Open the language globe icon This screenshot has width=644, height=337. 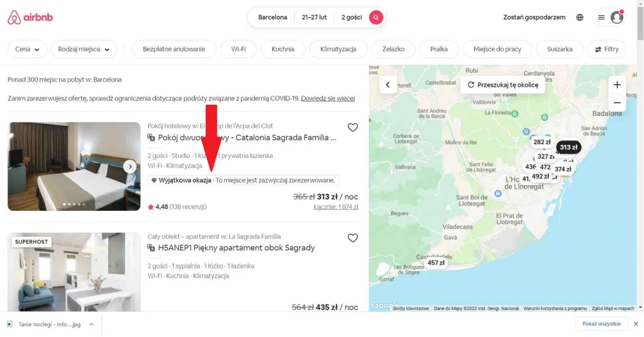tap(580, 17)
